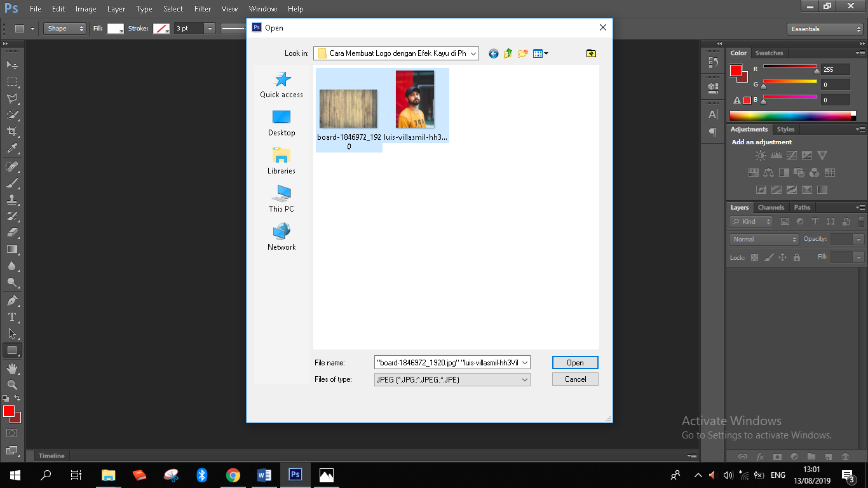Open the View Menu dropdown in dialog

pos(541,54)
